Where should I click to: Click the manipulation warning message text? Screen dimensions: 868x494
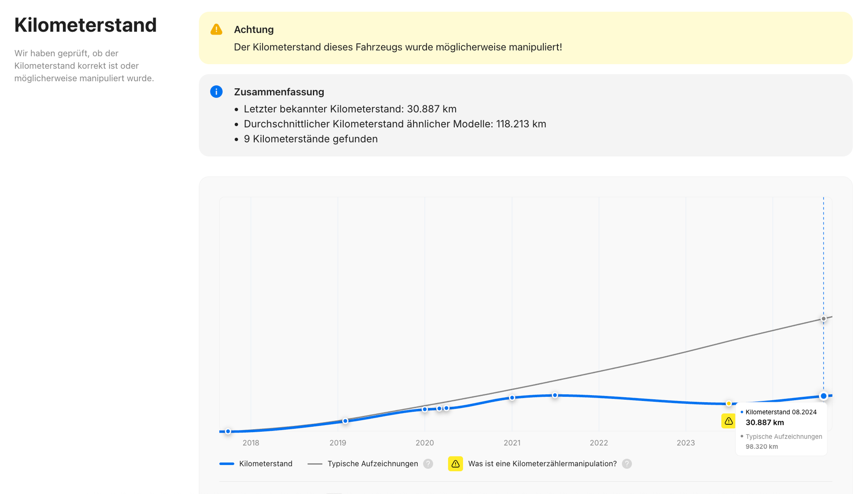(x=398, y=47)
